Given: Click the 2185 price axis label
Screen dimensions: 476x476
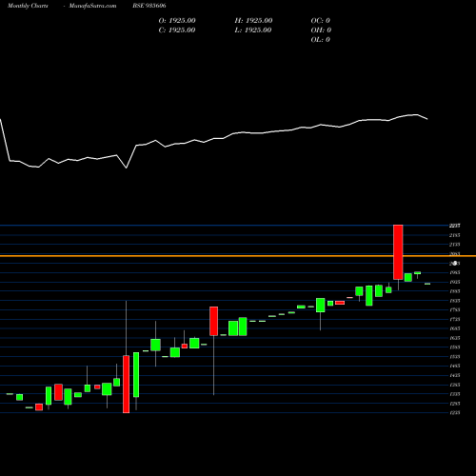Looking at the screenshot, I should click(x=455, y=235).
